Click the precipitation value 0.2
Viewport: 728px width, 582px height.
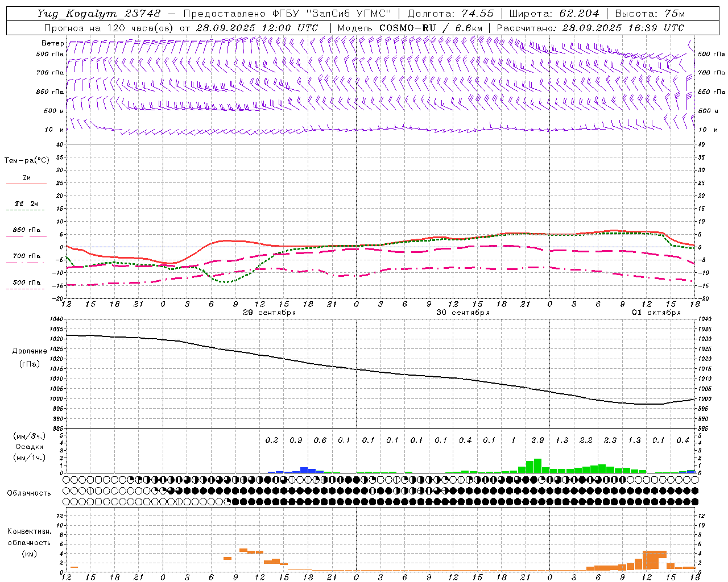(272, 440)
